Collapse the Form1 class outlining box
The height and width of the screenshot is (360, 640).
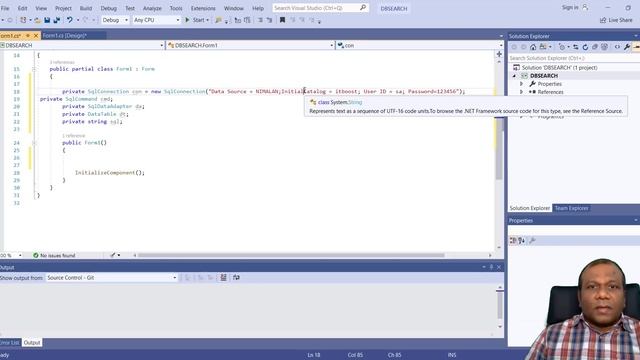(x=34, y=69)
